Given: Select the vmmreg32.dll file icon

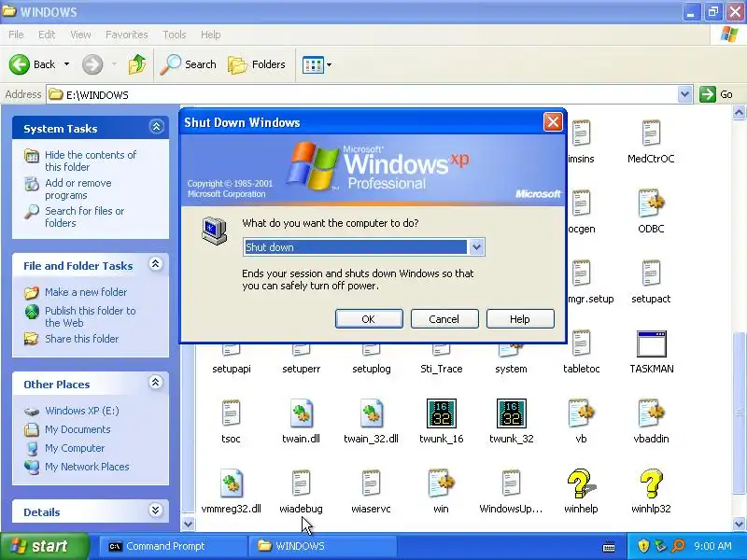Looking at the screenshot, I should (231, 483).
